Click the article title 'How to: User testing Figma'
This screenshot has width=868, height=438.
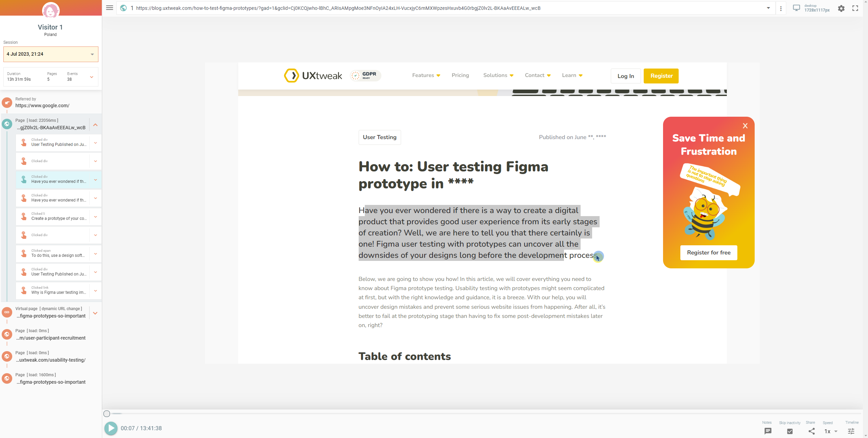pyautogui.click(x=453, y=175)
